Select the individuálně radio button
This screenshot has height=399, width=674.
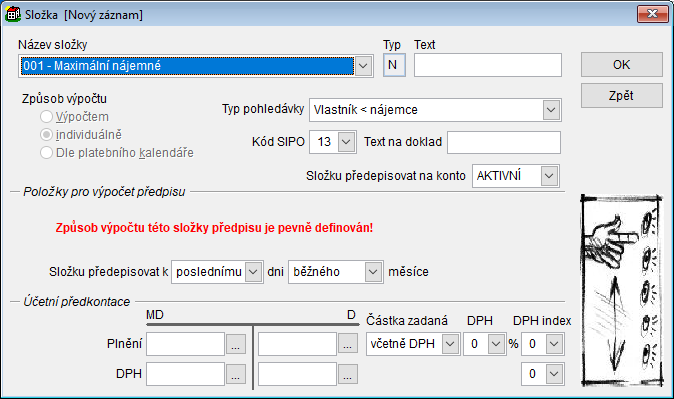pos(46,135)
